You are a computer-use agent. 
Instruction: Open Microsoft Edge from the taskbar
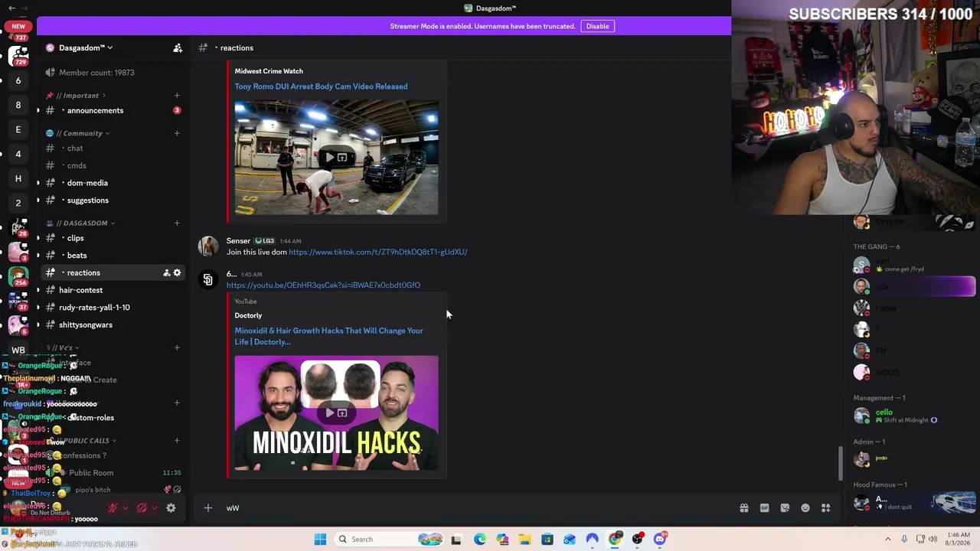pyautogui.click(x=479, y=540)
